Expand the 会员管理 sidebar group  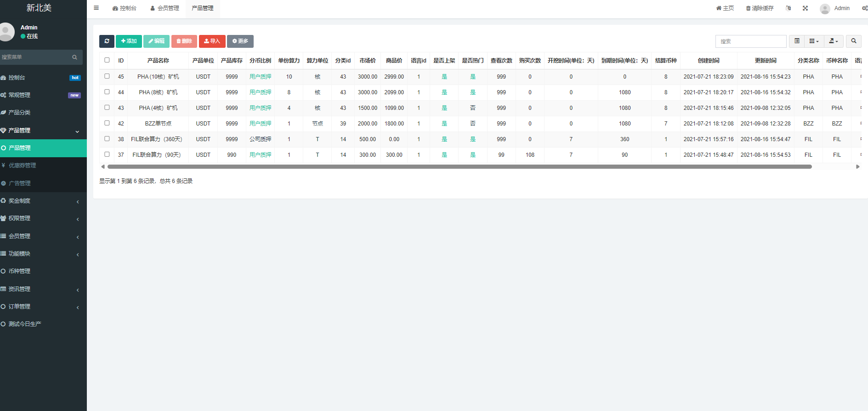[x=43, y=236]
